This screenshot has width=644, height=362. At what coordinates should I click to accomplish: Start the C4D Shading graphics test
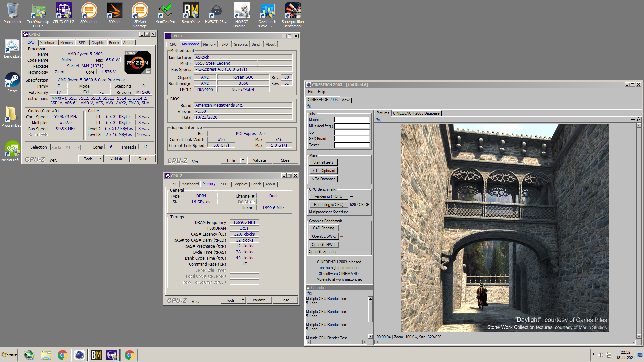pyautogui.click(x=324, y=228)
